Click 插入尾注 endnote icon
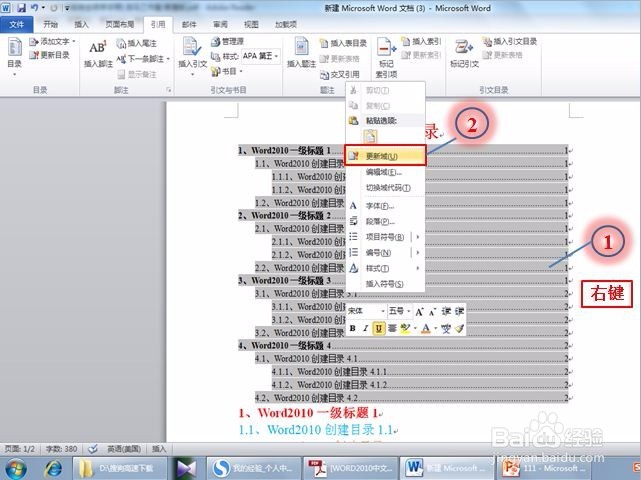The width and height of the screenshot is (641, 480). 121,43
